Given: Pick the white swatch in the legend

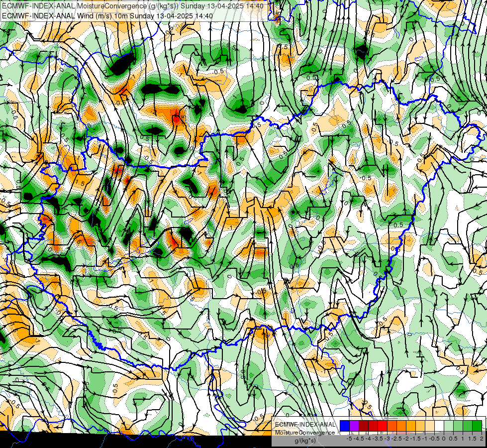Looking at the screenshot, I should click(x=439, y=426).
